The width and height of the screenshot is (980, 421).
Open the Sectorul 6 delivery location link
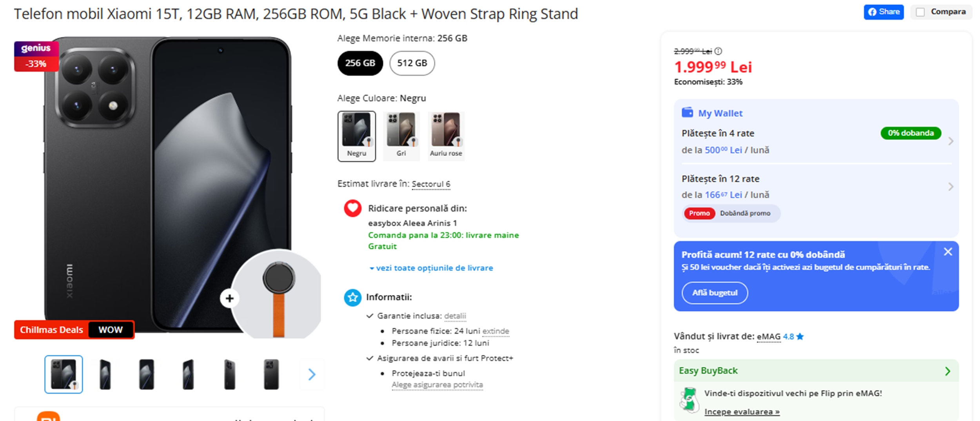pos(431,183)
